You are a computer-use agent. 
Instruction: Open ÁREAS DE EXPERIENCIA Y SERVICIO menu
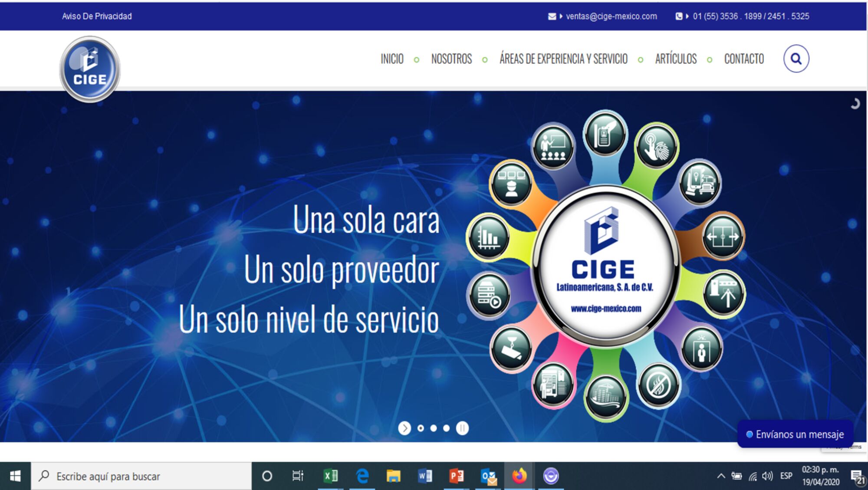(x=563, y=59)
